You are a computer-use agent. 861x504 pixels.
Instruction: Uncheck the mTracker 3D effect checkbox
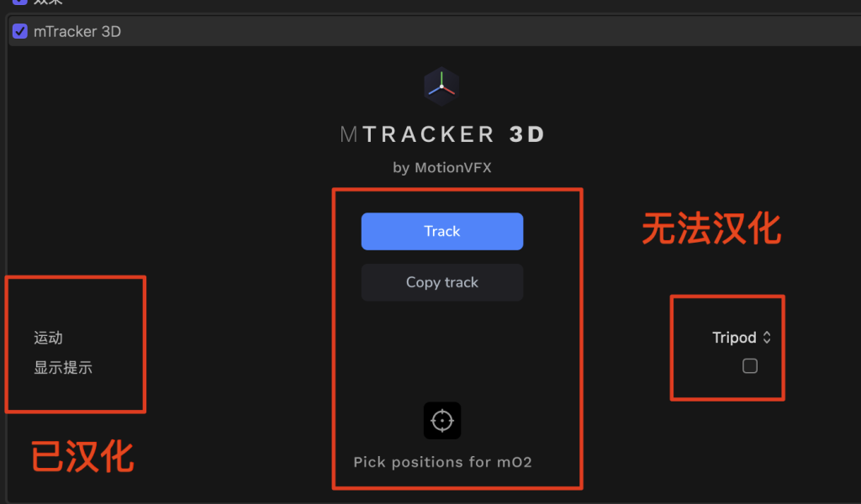point(20,31)
